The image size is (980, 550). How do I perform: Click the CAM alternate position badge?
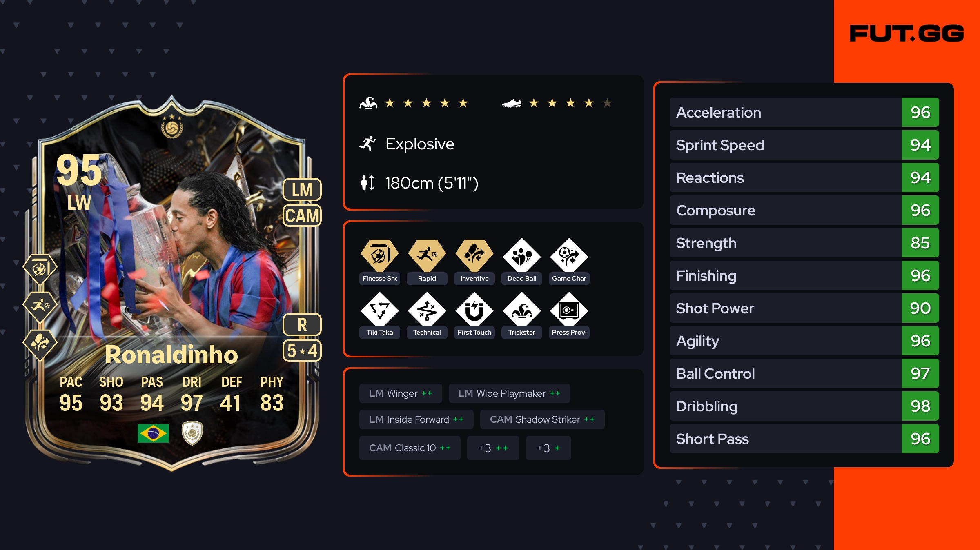[302, 215]
